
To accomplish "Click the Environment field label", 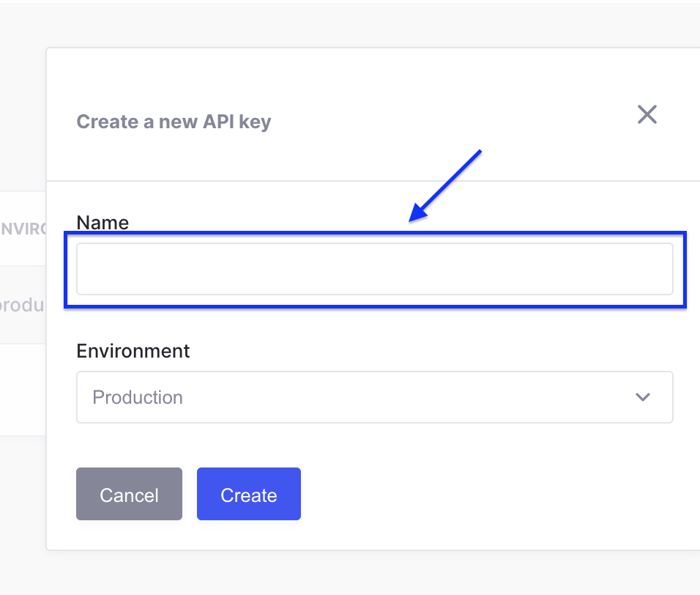I will (133, 351).
